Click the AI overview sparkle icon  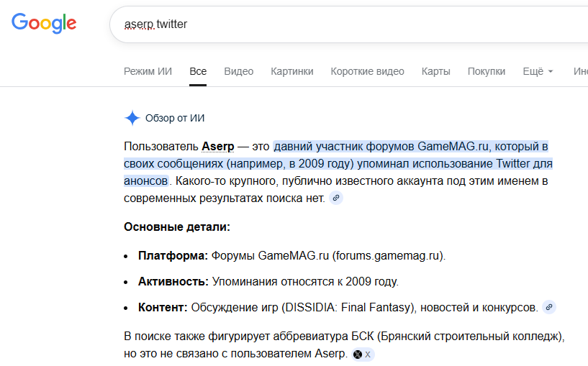[132, 118]
